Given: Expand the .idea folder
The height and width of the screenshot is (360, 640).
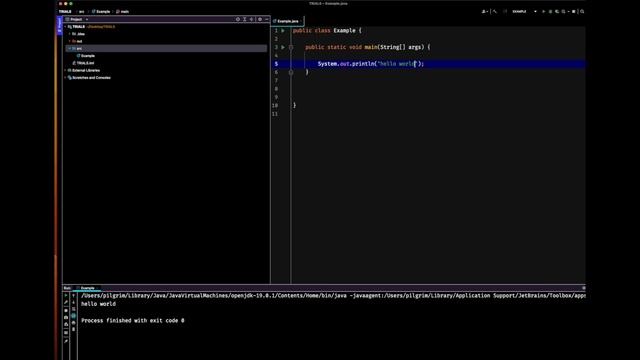Looking at the screenshot, I should [70, 34].
